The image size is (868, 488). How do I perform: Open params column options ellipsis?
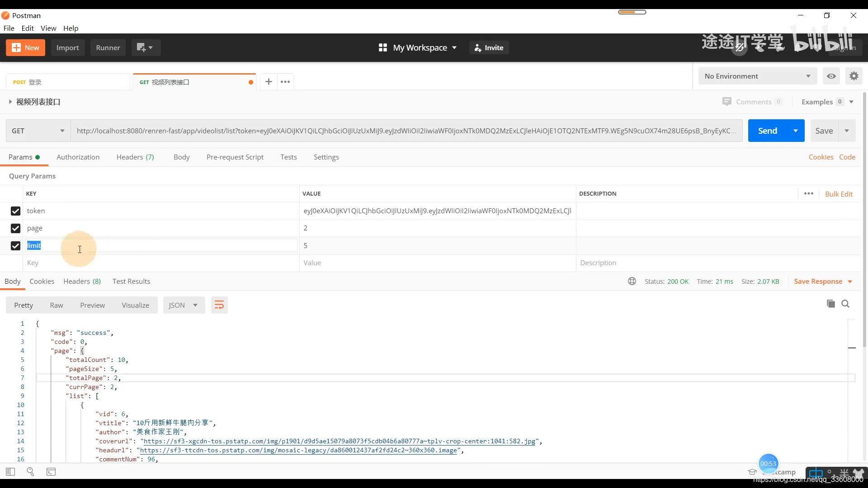809,193
